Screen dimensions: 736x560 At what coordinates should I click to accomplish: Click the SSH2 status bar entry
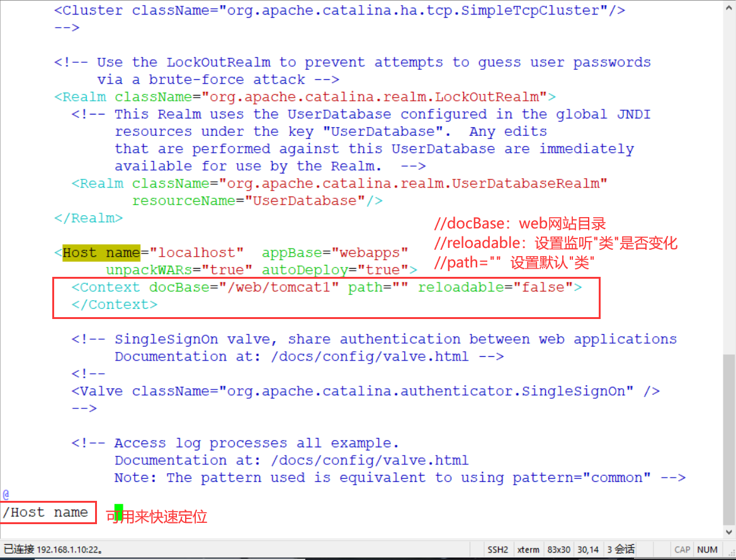point(497,550)
